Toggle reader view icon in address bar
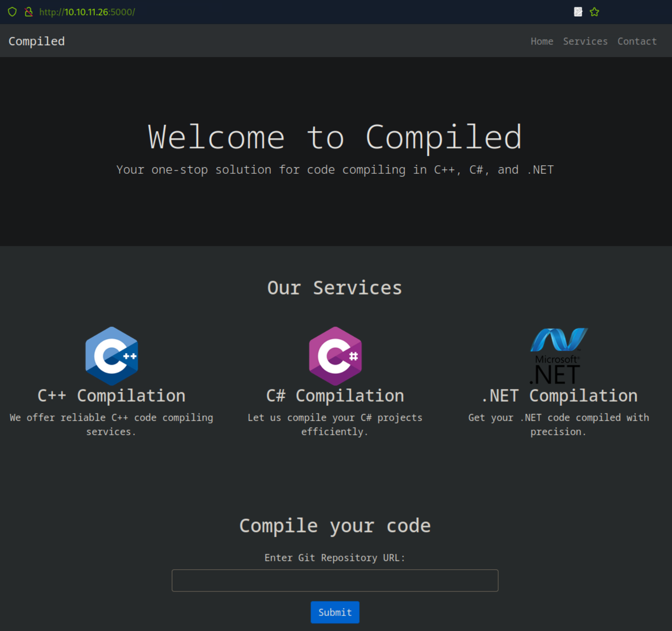The width and height of the screenshot is (672, 631). (x=578, y=12)
